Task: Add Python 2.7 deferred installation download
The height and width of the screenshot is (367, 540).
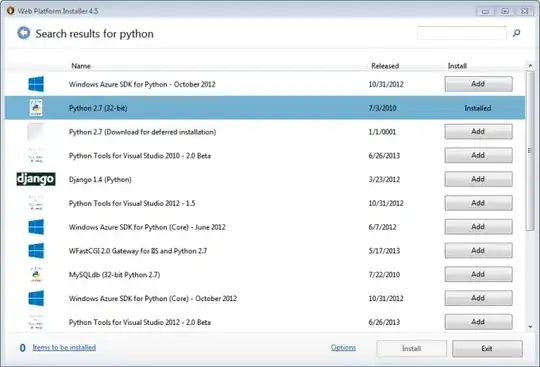Action: (478, 132)
